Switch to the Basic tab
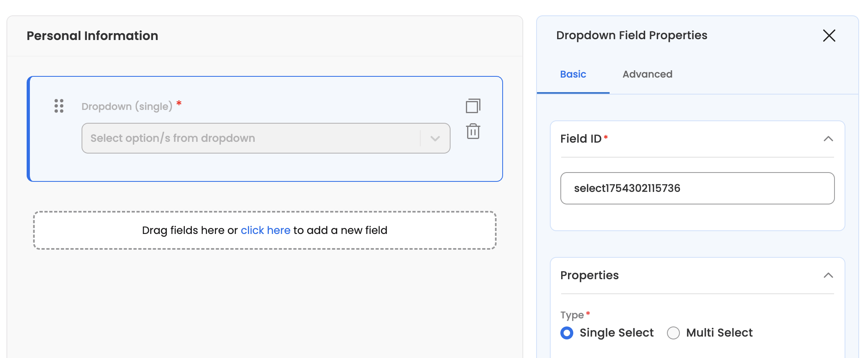868x358 pixels. (573, 74)
